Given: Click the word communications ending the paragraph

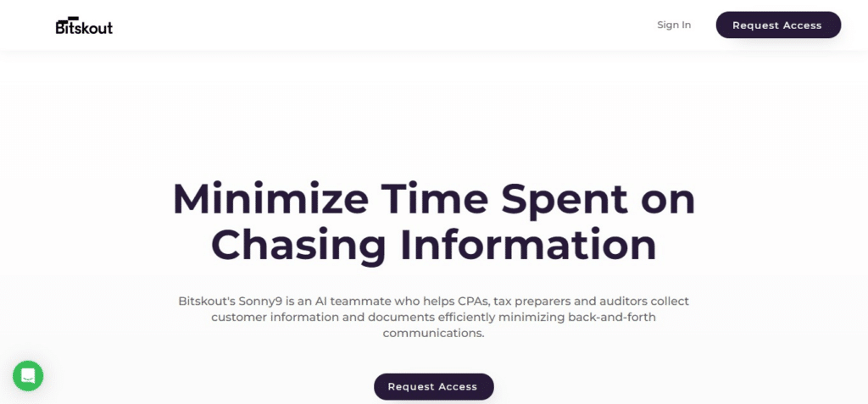Looking at the screenshot, I should click(x=431, y=334).
